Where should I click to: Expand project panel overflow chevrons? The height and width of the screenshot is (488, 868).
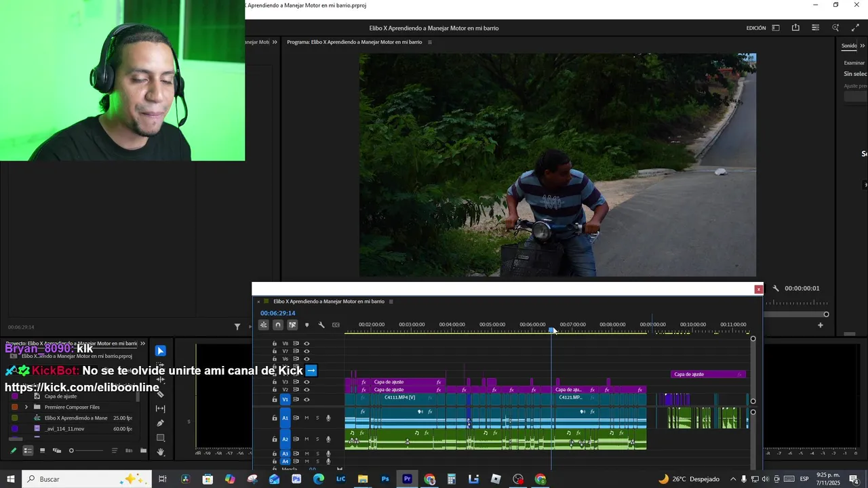(x=142, y=344)
